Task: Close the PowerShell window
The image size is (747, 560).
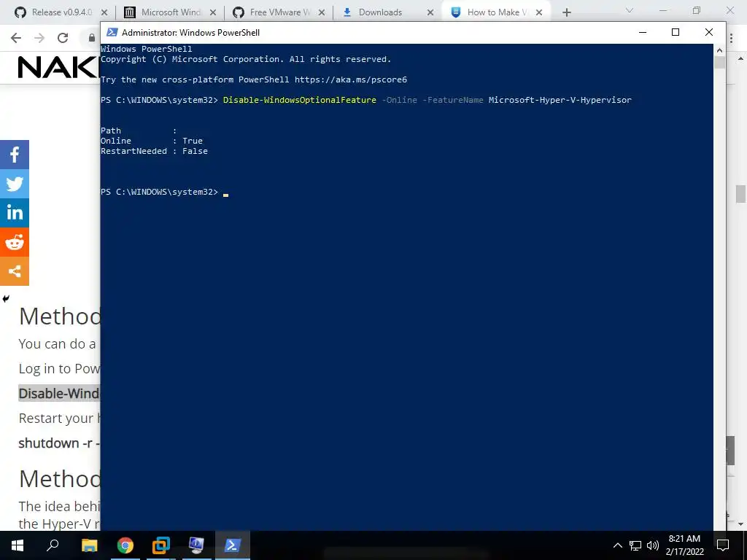Action: tap(709, 32)
